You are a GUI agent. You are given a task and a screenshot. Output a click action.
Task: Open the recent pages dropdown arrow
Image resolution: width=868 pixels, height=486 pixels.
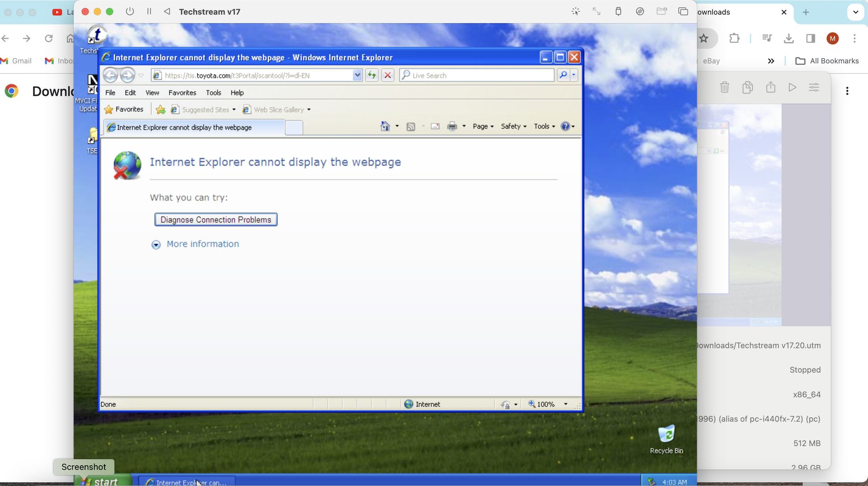[x=141, y=76]
